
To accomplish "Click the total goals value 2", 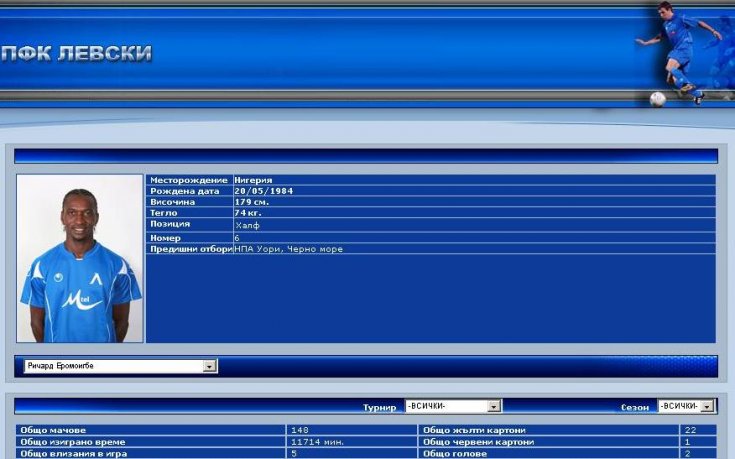I will tap(688, 454).
